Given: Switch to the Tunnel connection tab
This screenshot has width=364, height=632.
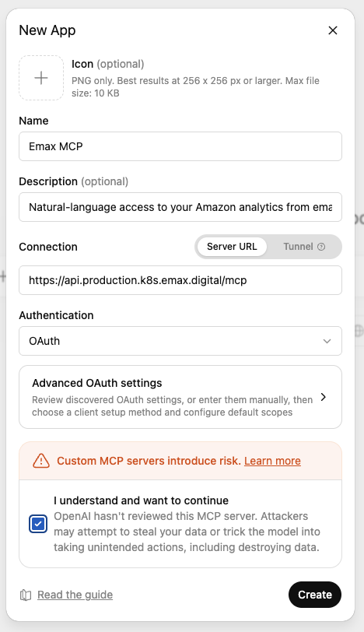Looking at the screenshot, I should point(303,247).
